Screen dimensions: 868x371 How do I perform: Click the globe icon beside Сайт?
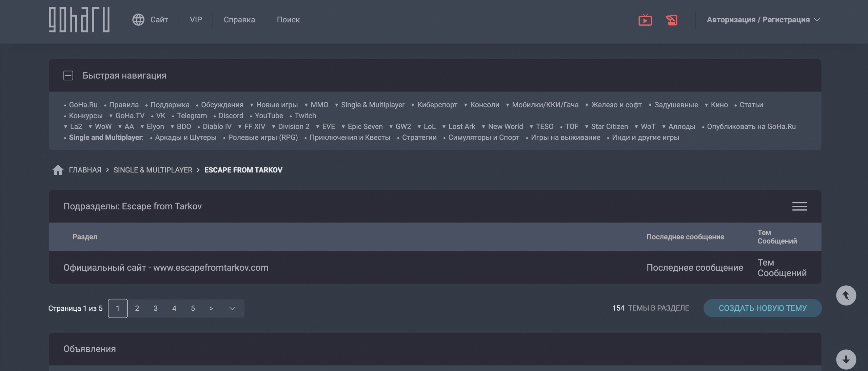[x=138, y=20]
